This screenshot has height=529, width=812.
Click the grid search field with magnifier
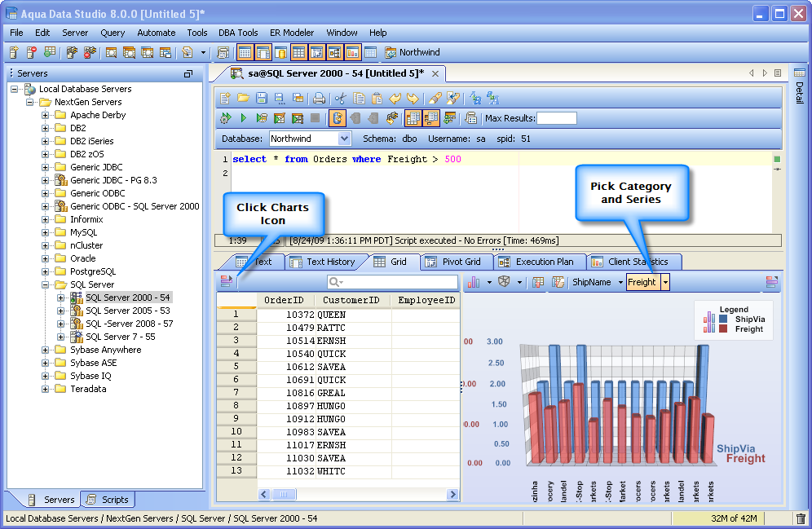392,281
